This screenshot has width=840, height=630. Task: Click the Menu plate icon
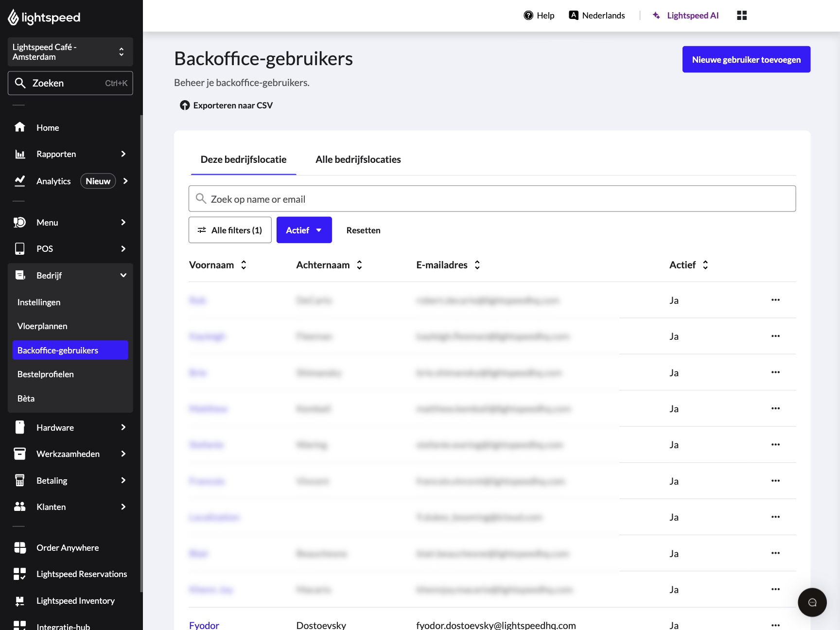20,223
